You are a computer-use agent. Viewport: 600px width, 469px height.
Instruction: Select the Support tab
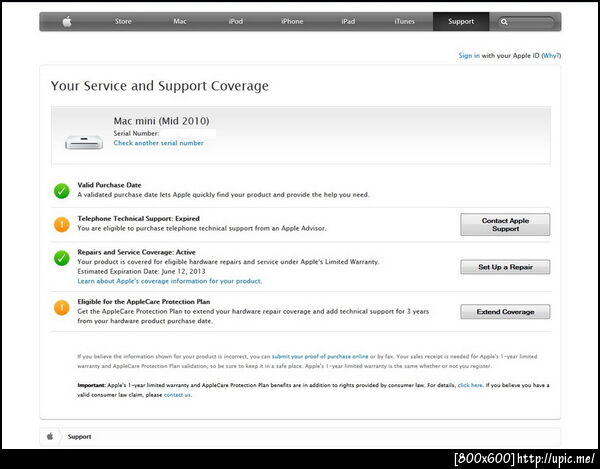coord(461,21)
